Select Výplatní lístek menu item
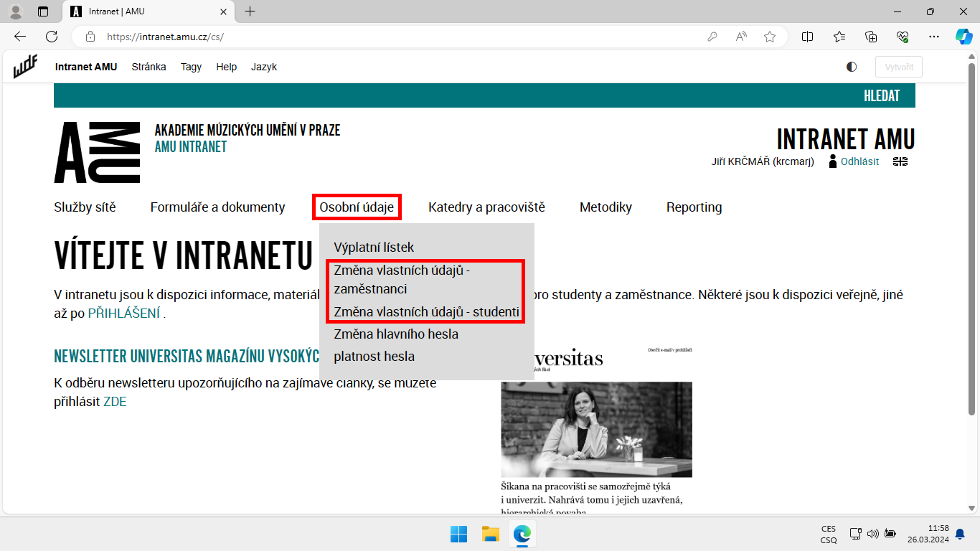 (x=374, y=248)
